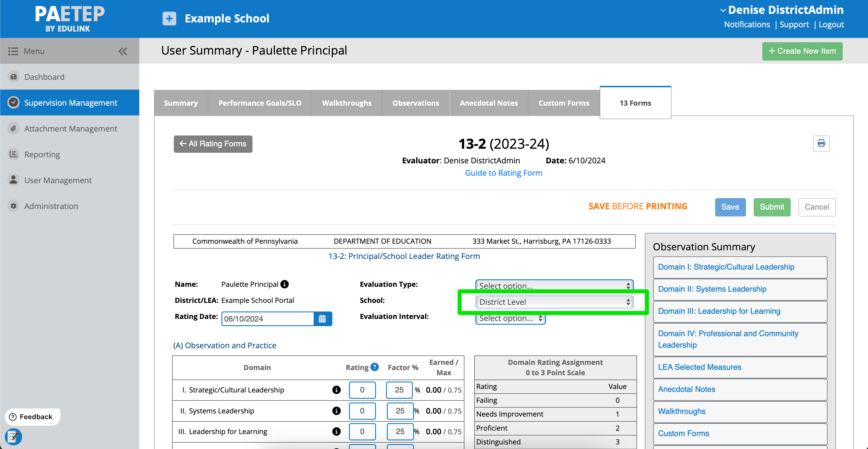Image resolution: width=868 pixels, height=449 pixels.
Task: Open the Evaluation Interval dropdown
Action: tap(510, 318)
